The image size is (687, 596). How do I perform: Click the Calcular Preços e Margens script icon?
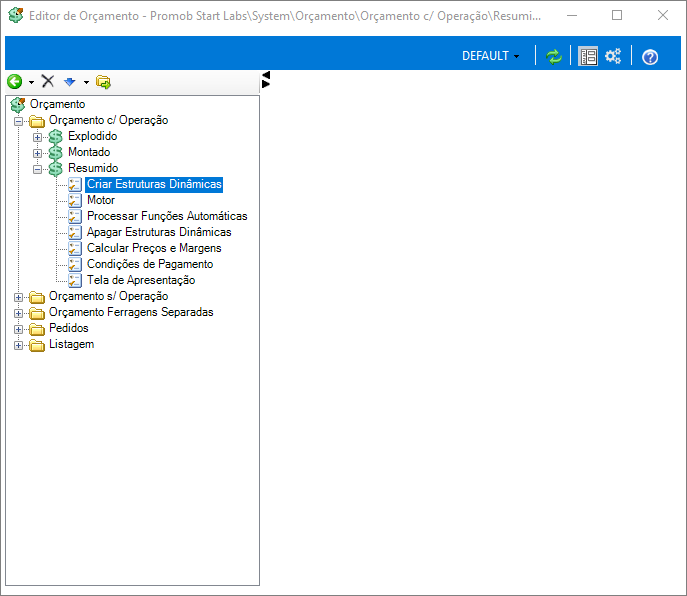click(75, 248)
